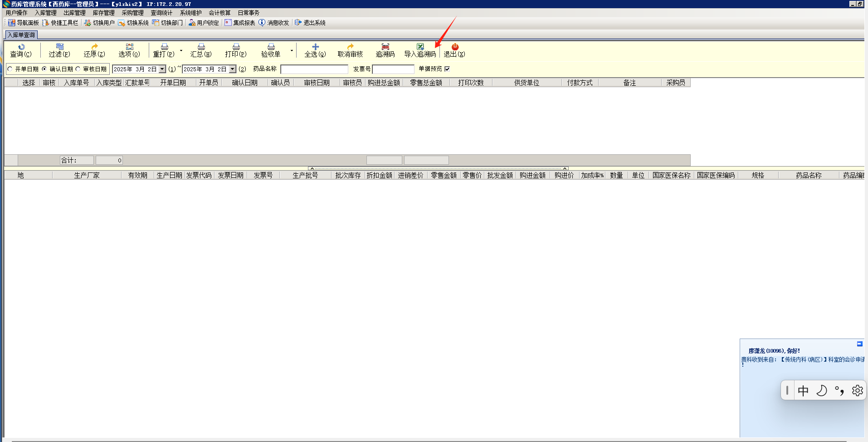Open the 入库管理 menu
Viewport: 868px width, 442px height.
click(46, 13)
